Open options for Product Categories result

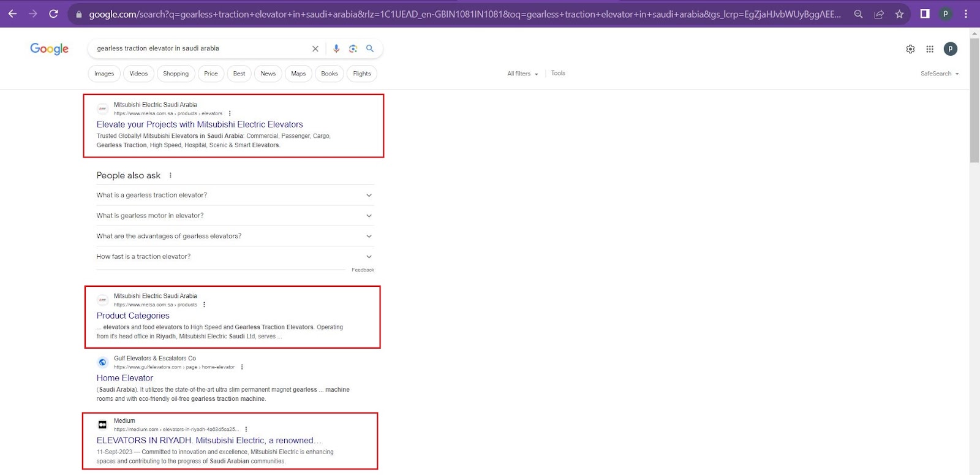tap(204, 305)
